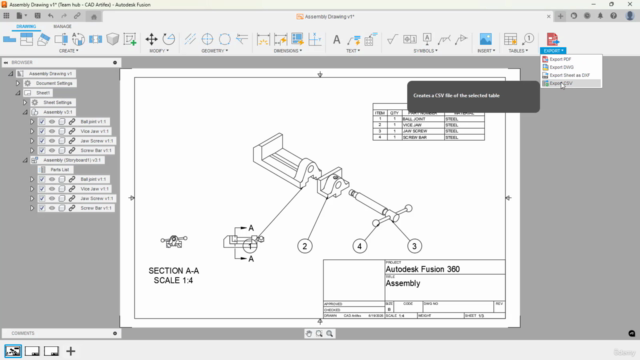
Task: Open the notifications bell
Action: [600, 16]
